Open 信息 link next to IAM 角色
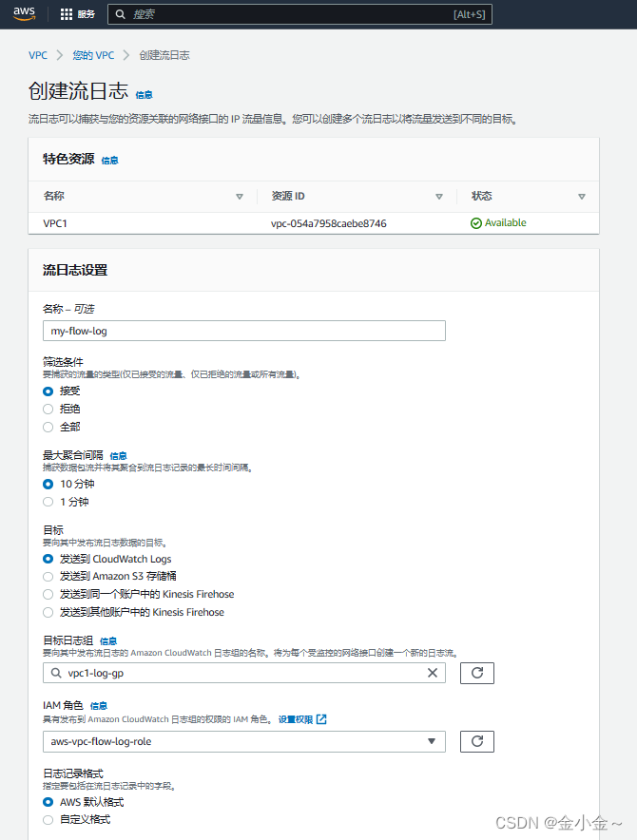 [x=99, y=706]
